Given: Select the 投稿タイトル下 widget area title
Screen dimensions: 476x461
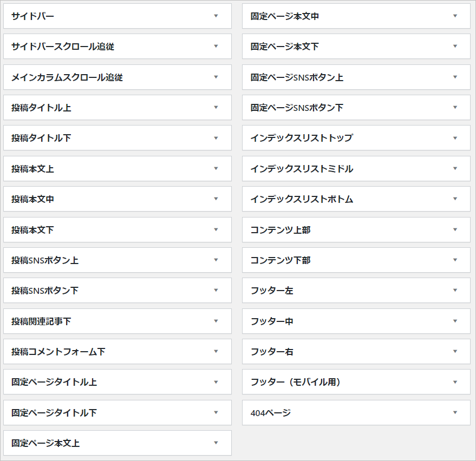Looking at the screenshot, I should pos(41,138).
